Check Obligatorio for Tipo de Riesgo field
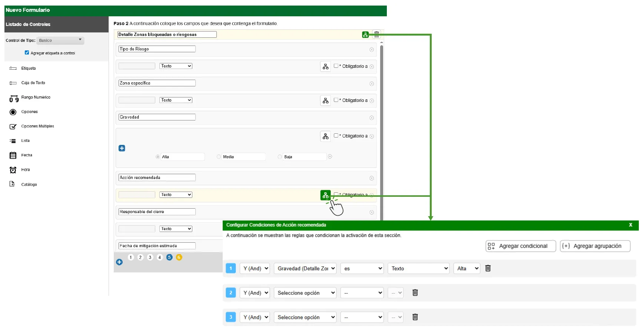This screenshot has height=335, width=644. (336, 66)
